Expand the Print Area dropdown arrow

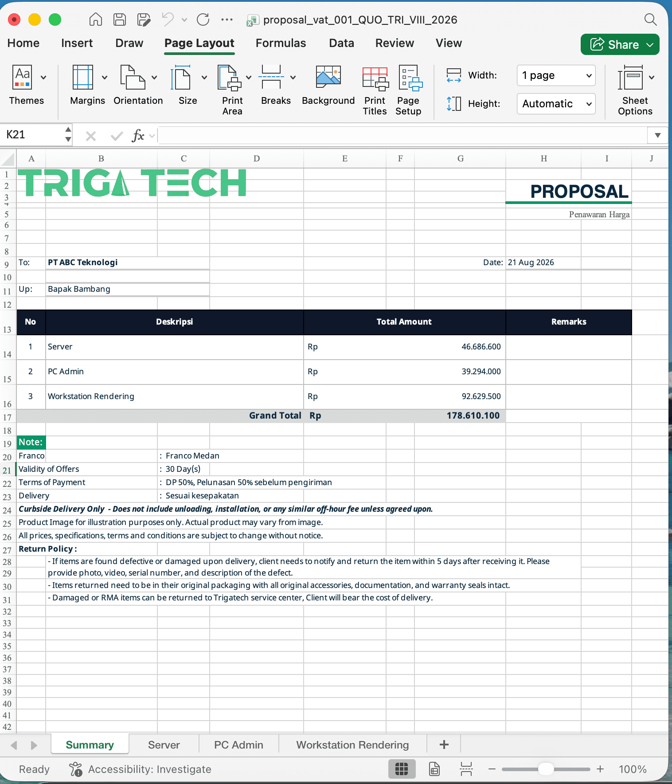[249, 78]
